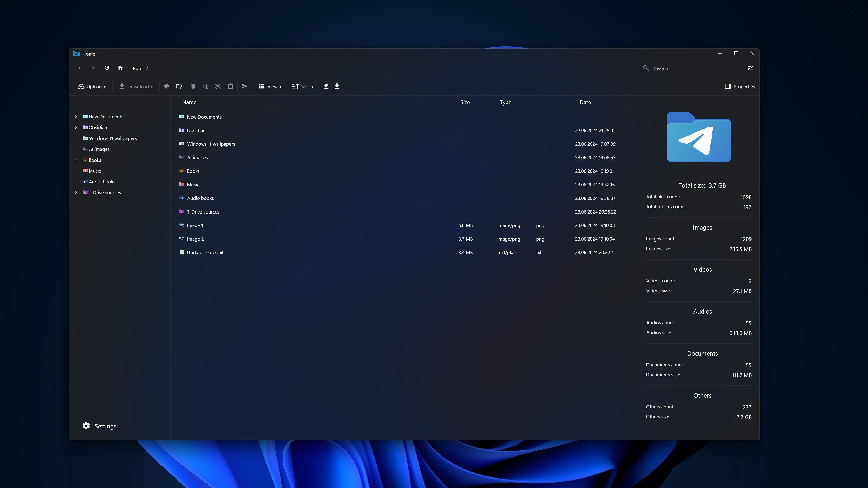Click the send arrow icon in toolbar
This screenshot has height=488, width=868.
tap(245, 87)
